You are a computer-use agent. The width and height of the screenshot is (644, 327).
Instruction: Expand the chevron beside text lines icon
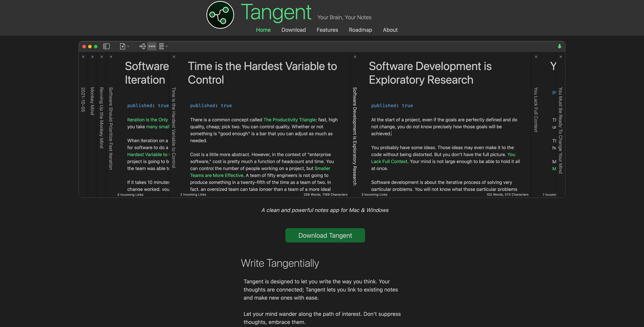[167, 46]
